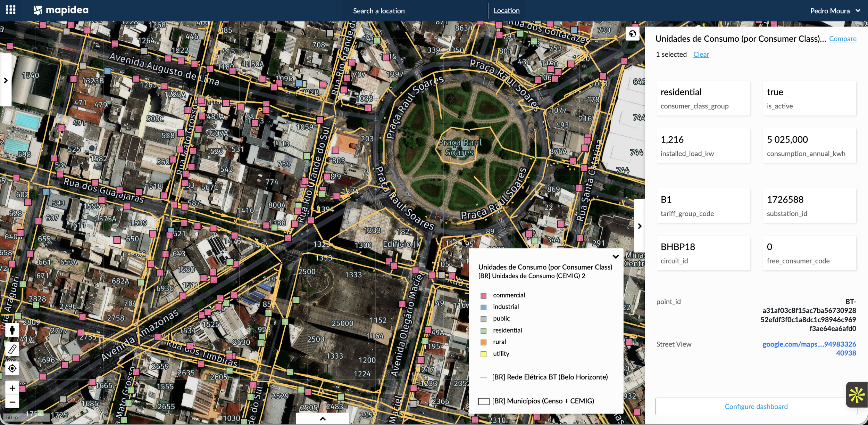
Task: Click the circuit_id BHBP18 card
Action: [703, 253]
